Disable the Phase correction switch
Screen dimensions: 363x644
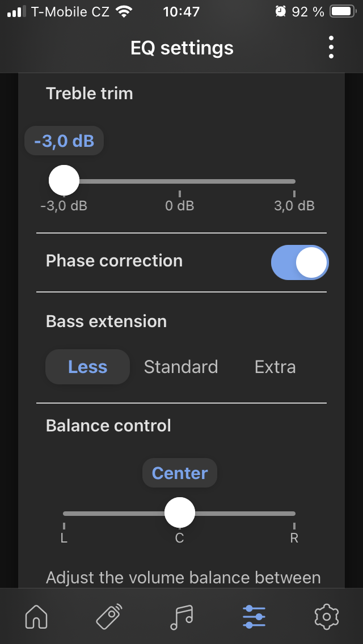(299, 262)
